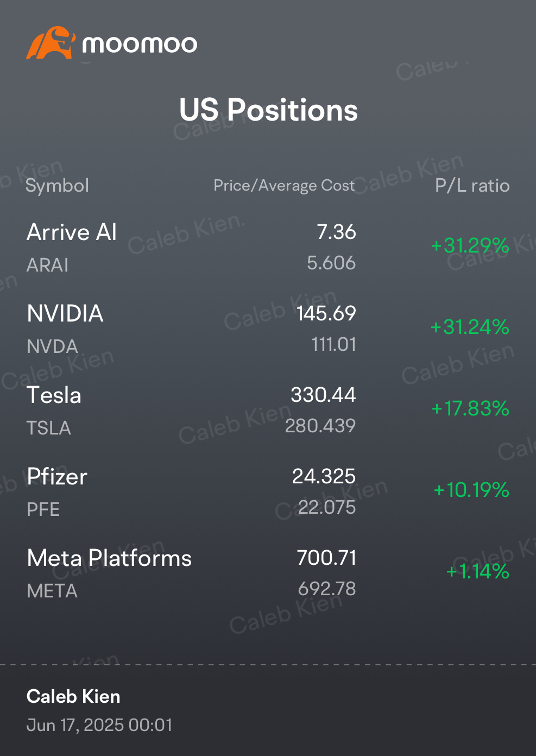Image resolution: width=536 pixels, height=756 pixels.
Task: Click the moomoo brand name text
Action: (x=140, y=44)
